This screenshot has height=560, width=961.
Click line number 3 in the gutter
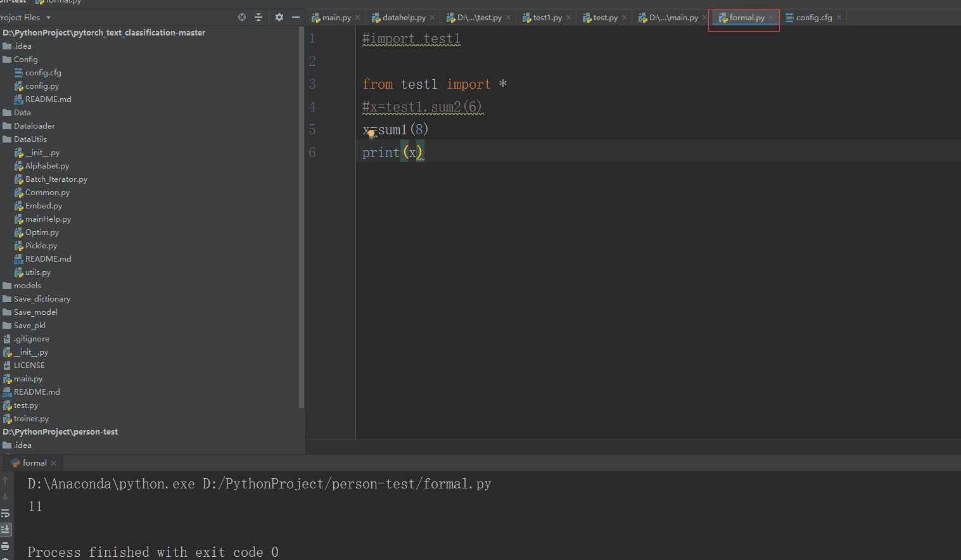point(312,84)
